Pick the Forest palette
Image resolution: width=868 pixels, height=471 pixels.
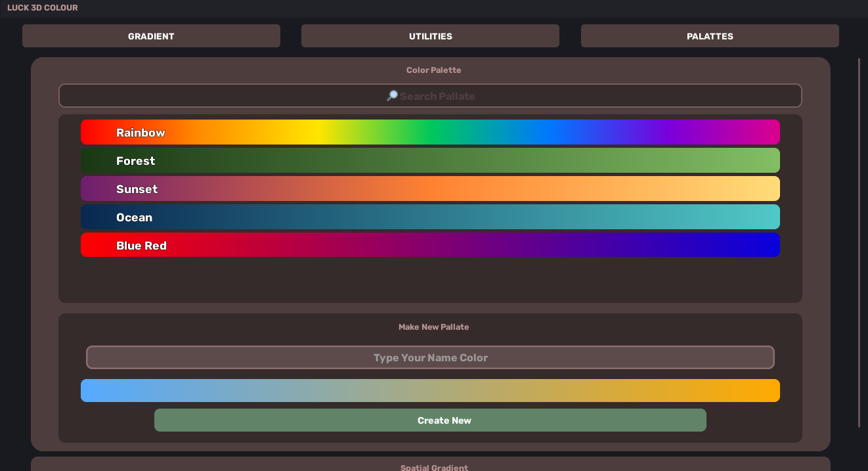click(430, 160)
